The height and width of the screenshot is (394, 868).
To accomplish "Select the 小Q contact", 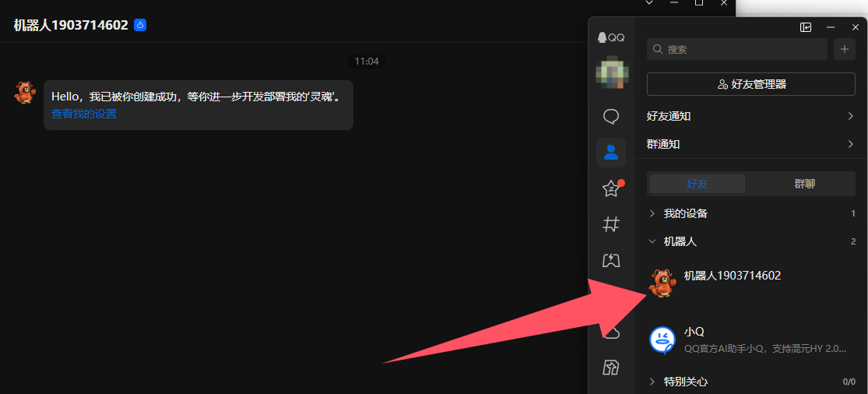I will [x=751, y=339].
